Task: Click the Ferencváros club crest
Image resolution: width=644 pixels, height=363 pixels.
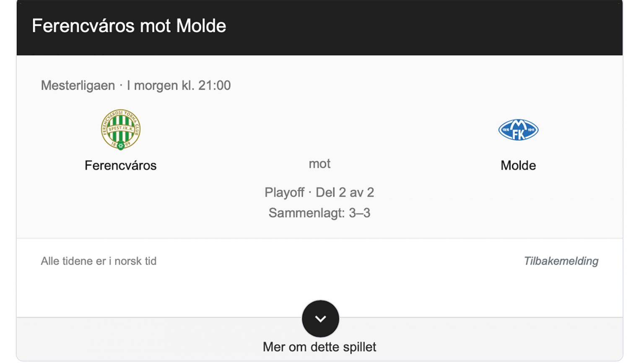Action: pyautogui.click(x=121, y=129)
